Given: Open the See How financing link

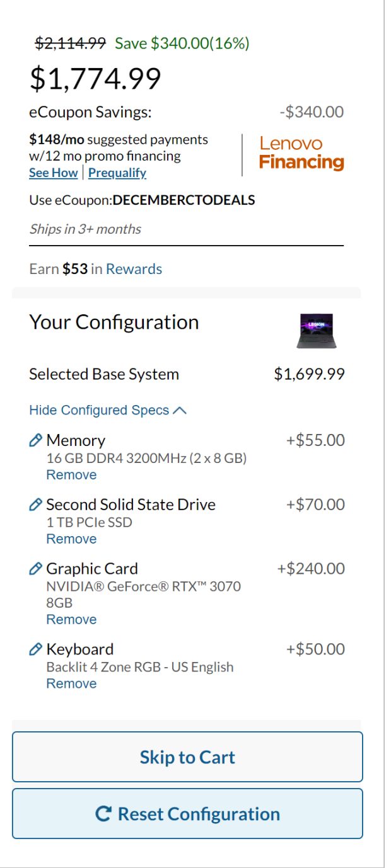Looking at the screenshot, I should [x=54, y=173].
